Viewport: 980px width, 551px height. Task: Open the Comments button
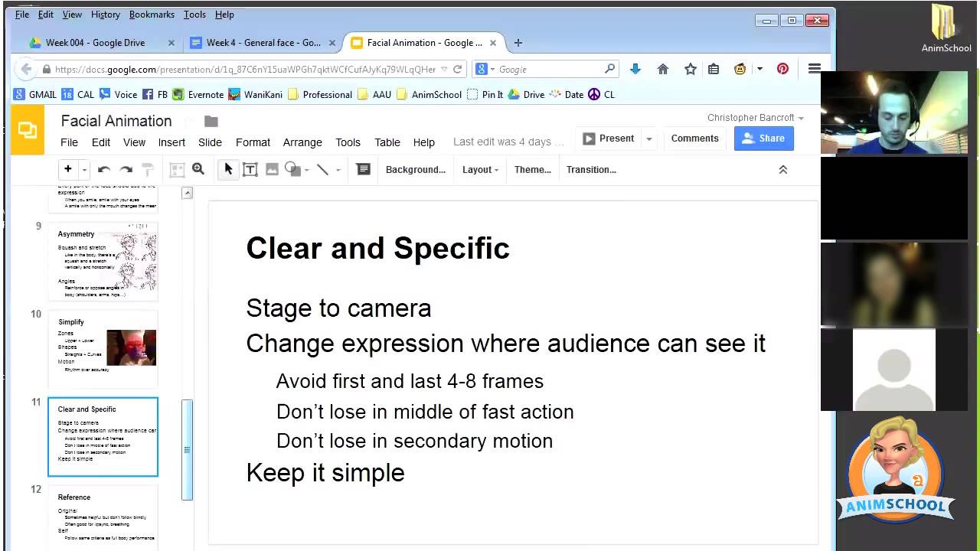tap(694, 139)
